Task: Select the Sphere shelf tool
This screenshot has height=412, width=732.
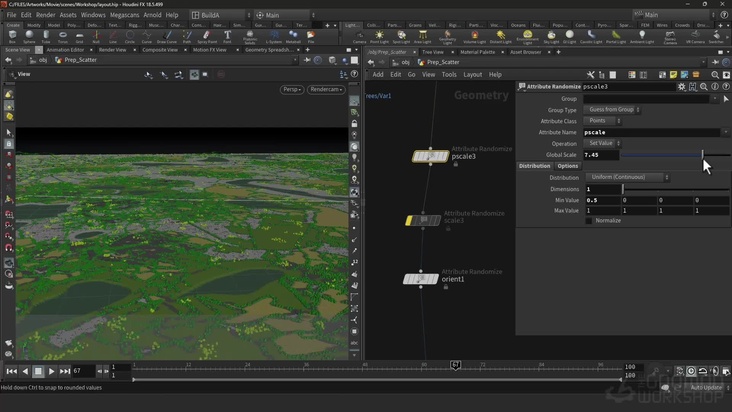Action: [x=29, y=36]
